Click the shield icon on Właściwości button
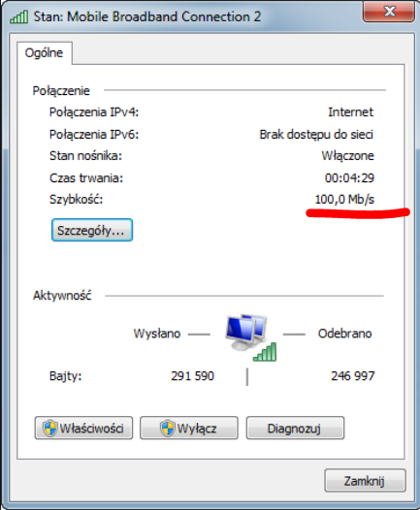 pos(50,428)
